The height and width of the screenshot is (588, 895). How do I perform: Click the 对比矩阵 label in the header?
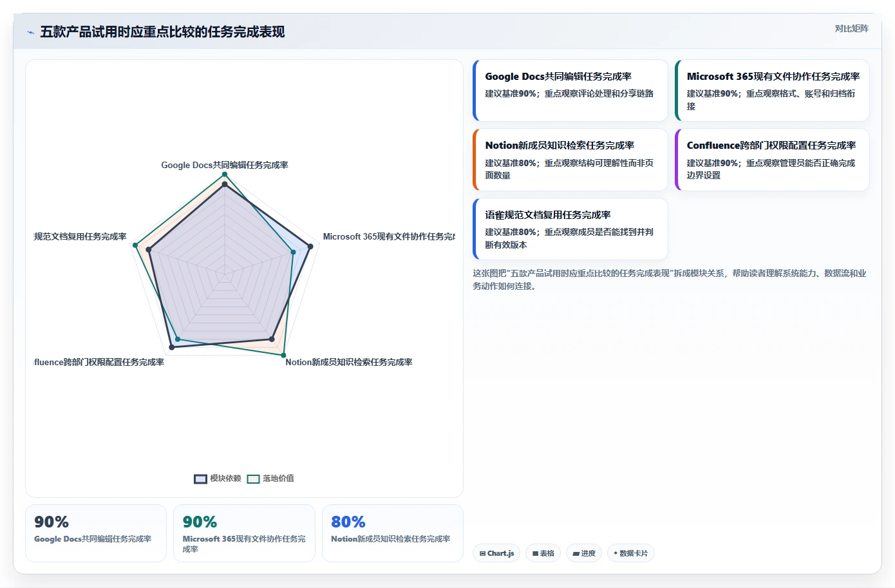coord(851,28)
